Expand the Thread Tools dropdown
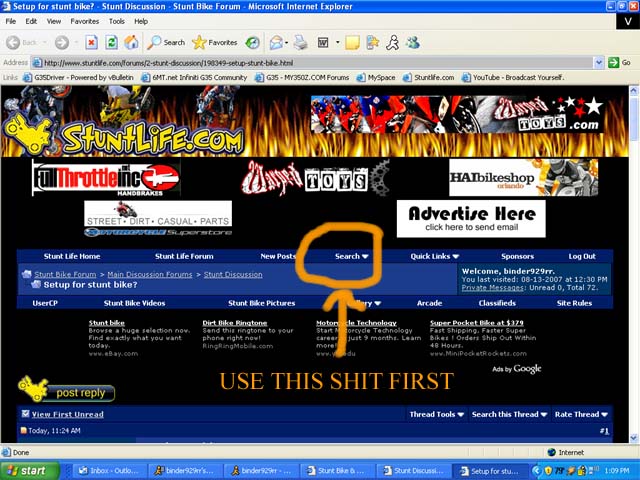640x480 pixels. 435,414
